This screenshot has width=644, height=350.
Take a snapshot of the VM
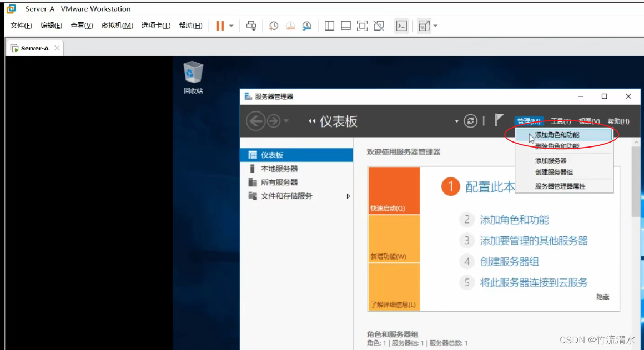pos(274,26)
